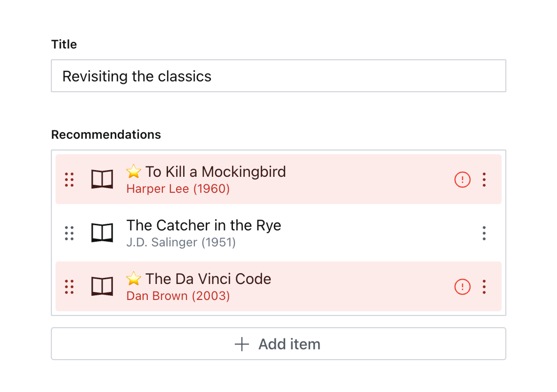Open The Da Vinci Code title
557x392 pixels.
click(208, 279)
